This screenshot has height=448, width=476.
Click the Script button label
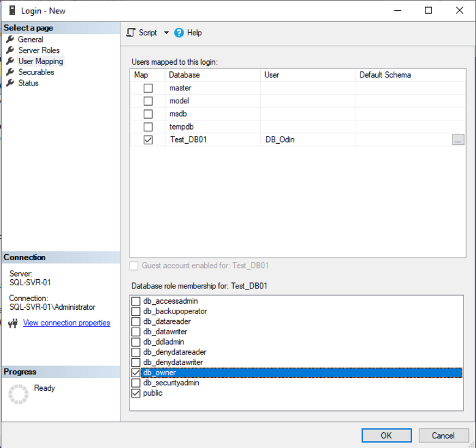point(148,33)
